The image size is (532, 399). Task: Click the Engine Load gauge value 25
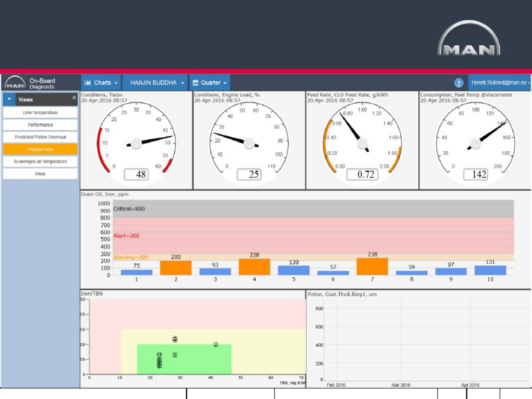[249, 174]
